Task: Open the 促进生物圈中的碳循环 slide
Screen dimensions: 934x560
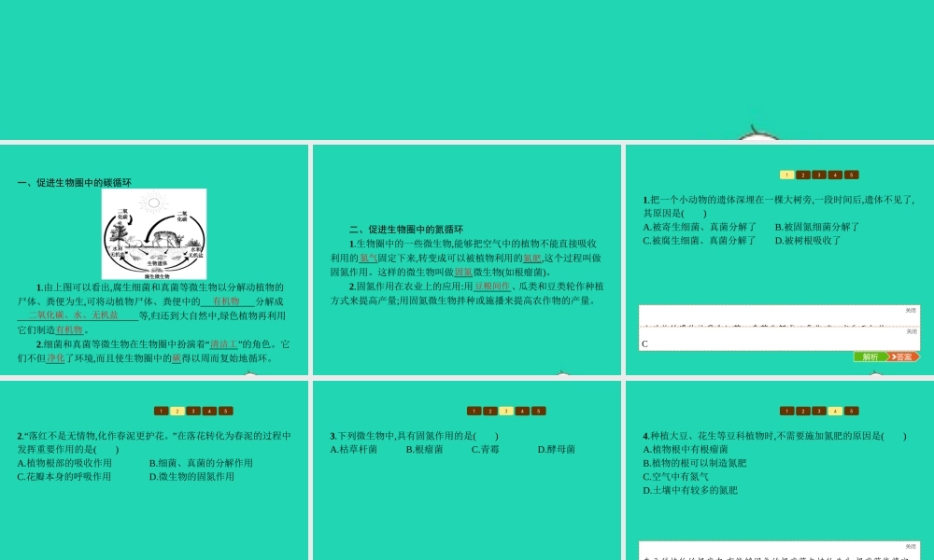Action: point(154,259)
